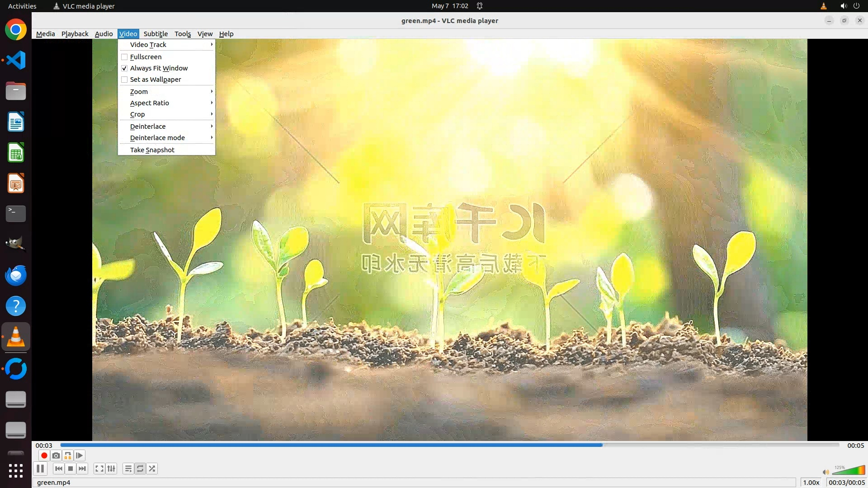This screenshot has width=868, height=488.
Task: Advance one frame with frame-by-frame icon
Action: coord(79,455)
